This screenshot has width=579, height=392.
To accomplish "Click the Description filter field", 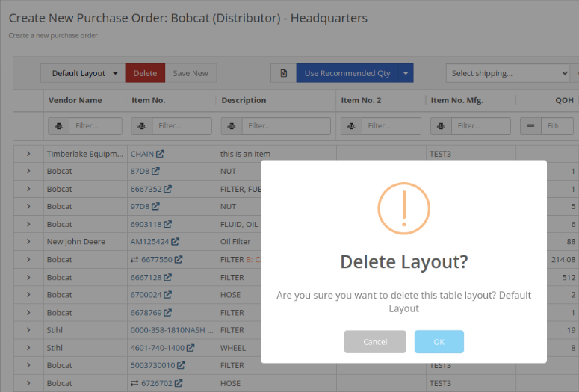I will 286,126.
